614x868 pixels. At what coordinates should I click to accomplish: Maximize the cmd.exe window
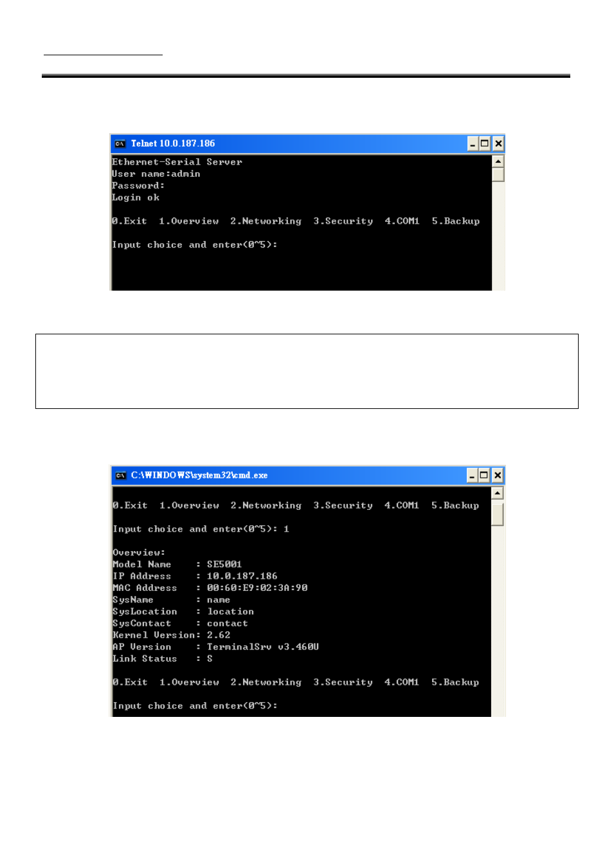484,475
